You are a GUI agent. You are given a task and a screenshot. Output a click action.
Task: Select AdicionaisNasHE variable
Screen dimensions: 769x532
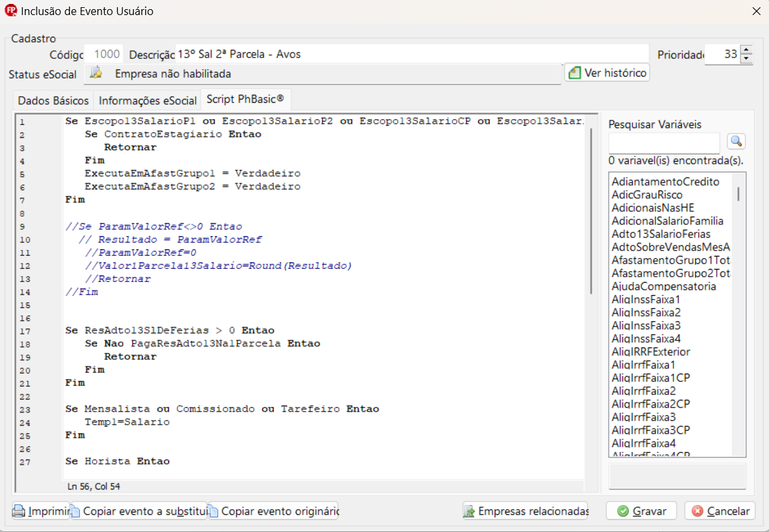pyautogui.click(x=653, y=208)
